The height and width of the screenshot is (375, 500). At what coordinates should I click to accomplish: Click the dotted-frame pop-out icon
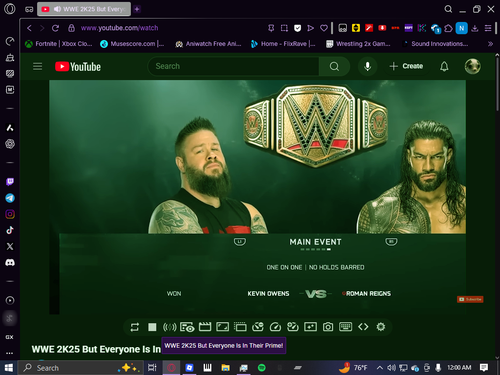click(x=240, y=327)
